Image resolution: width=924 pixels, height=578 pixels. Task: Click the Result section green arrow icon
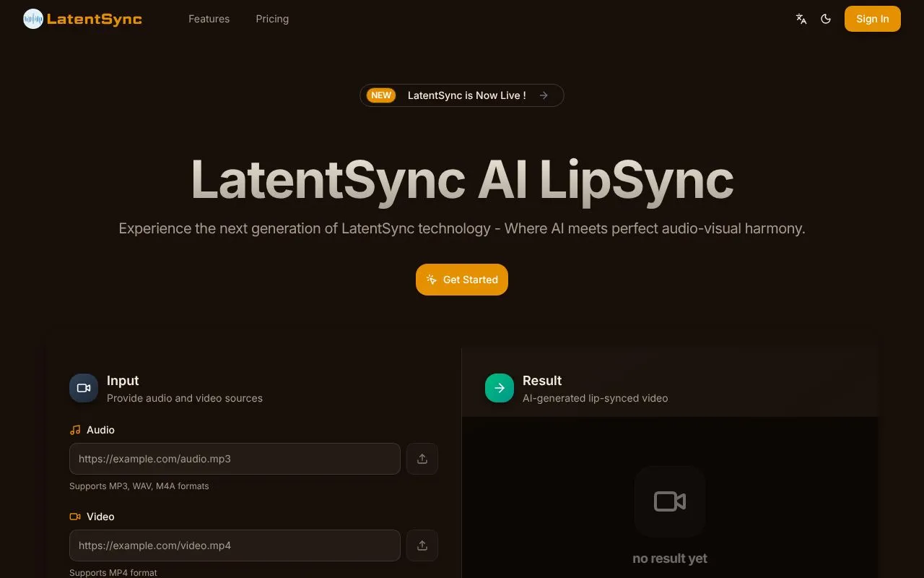[x=500, y=388]
